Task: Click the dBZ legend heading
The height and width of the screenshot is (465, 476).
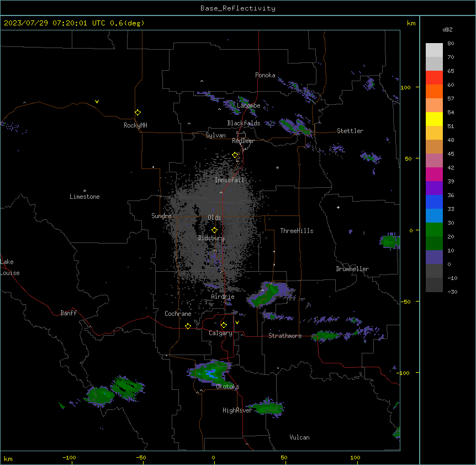Action: [447, 29]
